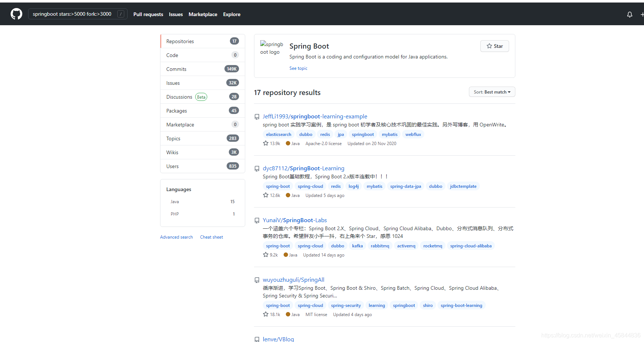Filter results by Java language

[x=202, y=202]
